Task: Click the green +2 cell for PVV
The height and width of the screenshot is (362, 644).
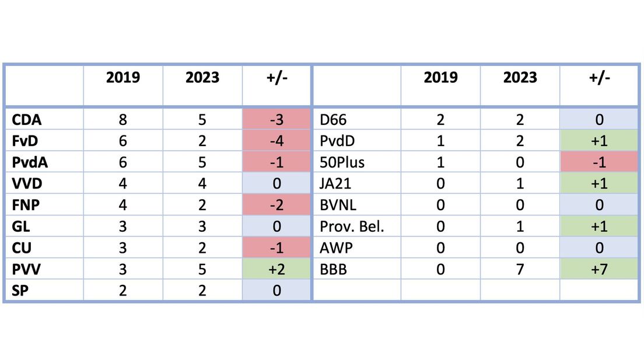Action: (x=276, y=268)
